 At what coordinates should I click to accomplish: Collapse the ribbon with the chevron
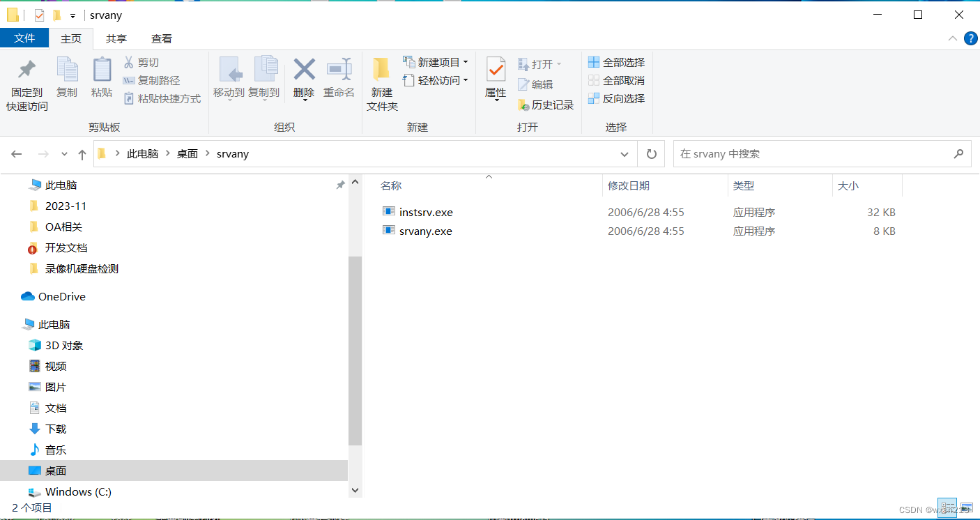pos(952,38)
